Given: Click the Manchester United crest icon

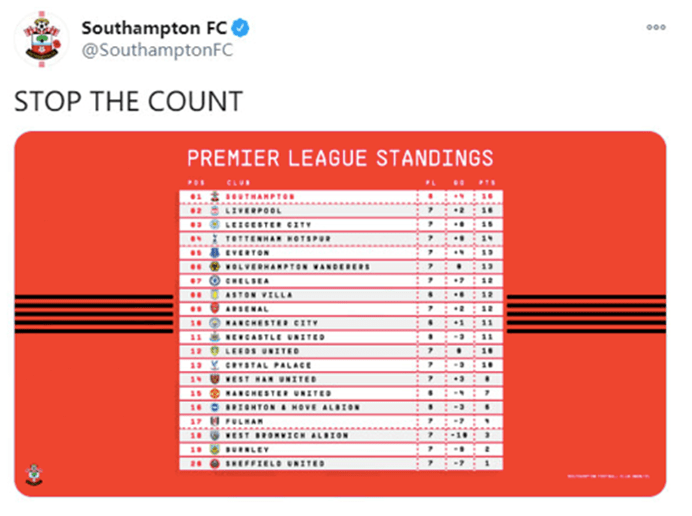Looking at the screenshot, I should 214,393.
